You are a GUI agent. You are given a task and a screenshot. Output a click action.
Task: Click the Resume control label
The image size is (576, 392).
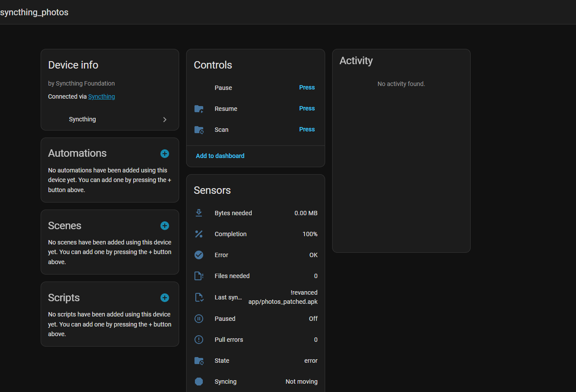pyautogui.click(x=226, y=109)
